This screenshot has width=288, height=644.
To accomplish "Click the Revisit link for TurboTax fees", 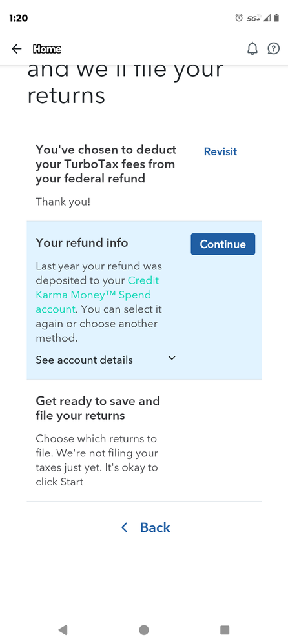I will click(221, 151).
